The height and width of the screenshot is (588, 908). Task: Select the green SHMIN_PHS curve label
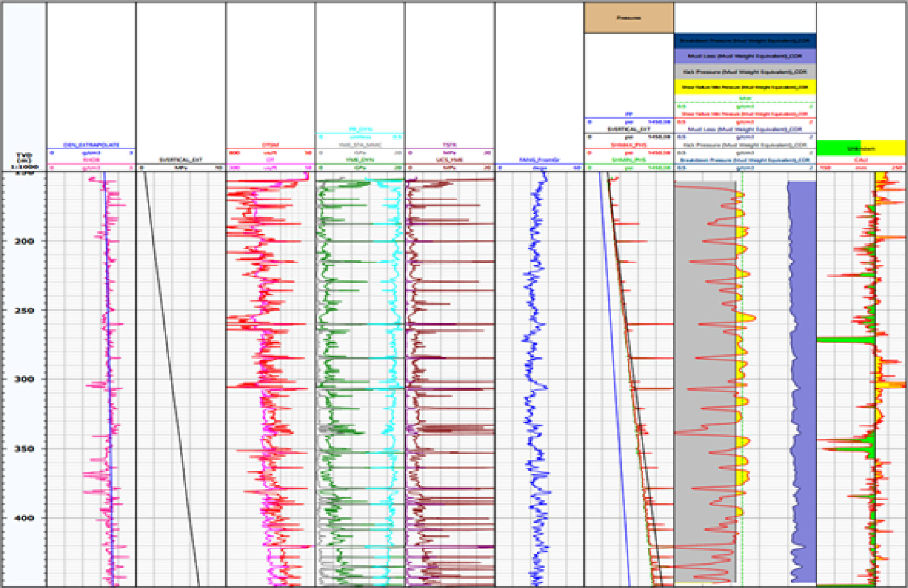(628, 159)
